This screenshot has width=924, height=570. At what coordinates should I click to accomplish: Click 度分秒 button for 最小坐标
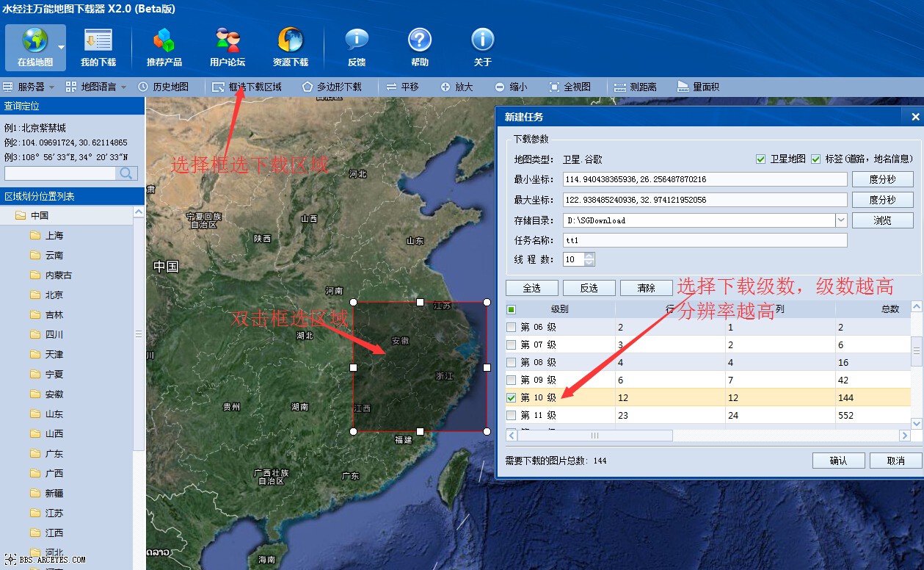pyautogui.click(x=882, y=179)
